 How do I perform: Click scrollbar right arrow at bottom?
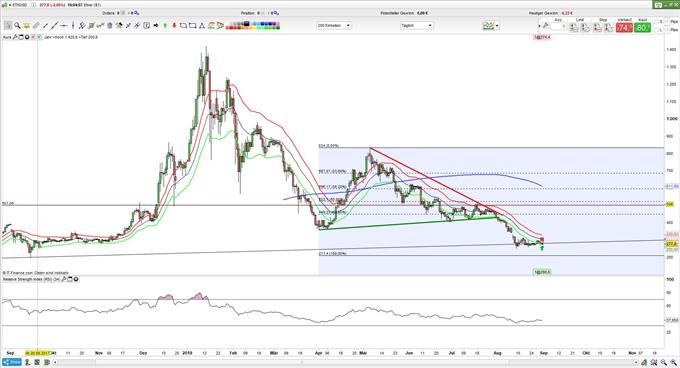pos(636,362)
